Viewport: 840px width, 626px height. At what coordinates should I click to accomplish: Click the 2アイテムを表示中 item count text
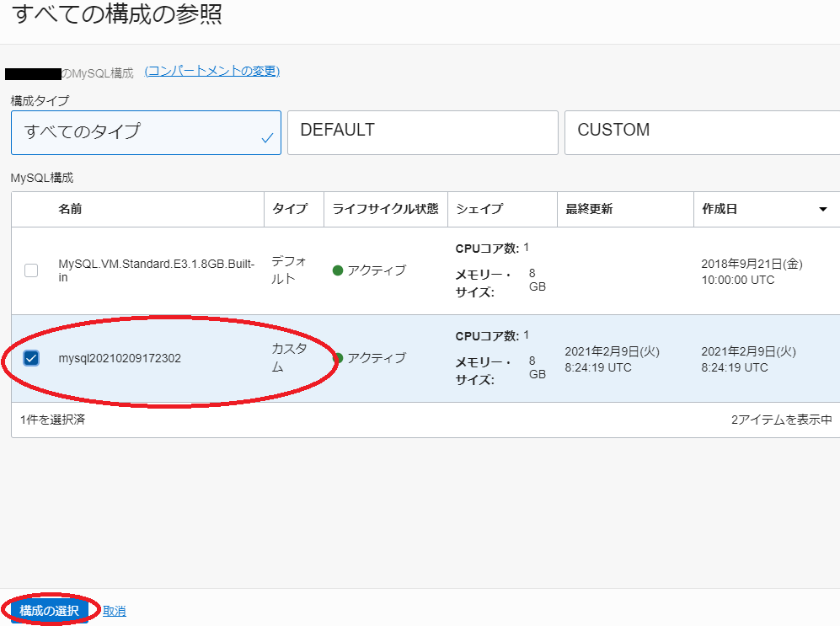pyautogui.click(x=782, y=420)
